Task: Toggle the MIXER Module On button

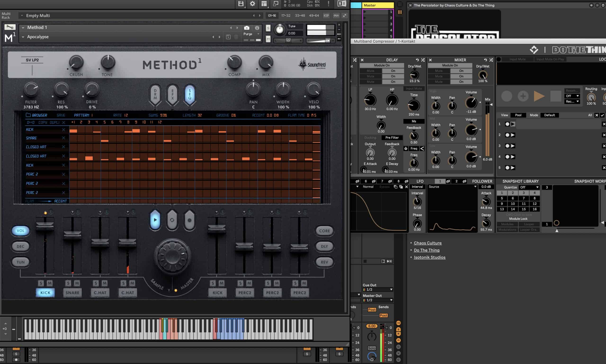Action: click(x=450, y=65)
